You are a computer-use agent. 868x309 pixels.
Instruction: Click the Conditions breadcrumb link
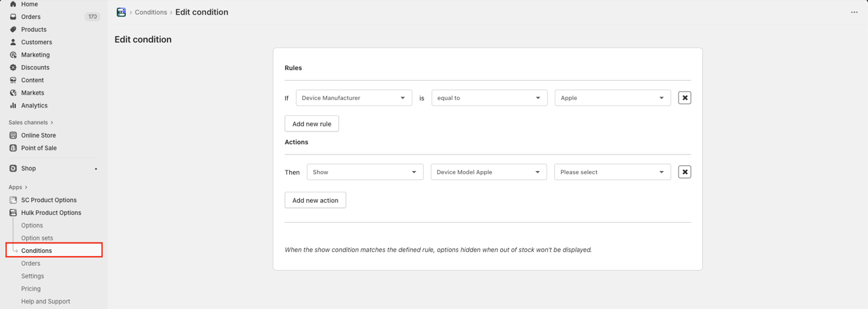pos(151,12)
